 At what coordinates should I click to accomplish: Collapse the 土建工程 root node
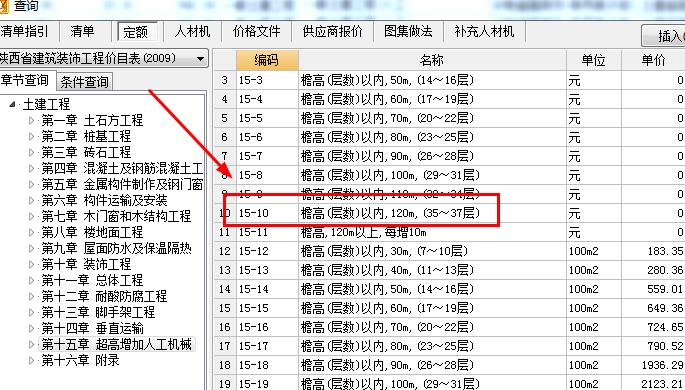[13, 104]
